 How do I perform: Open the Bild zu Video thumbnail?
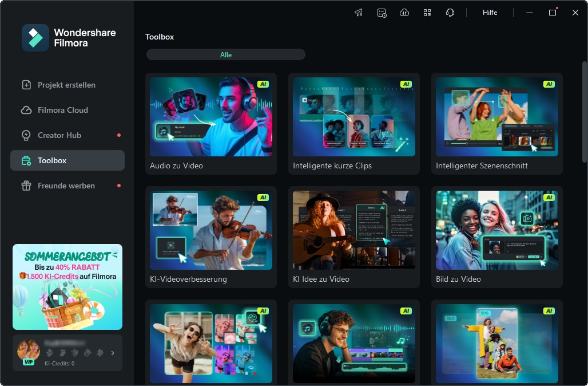[497, 230]
